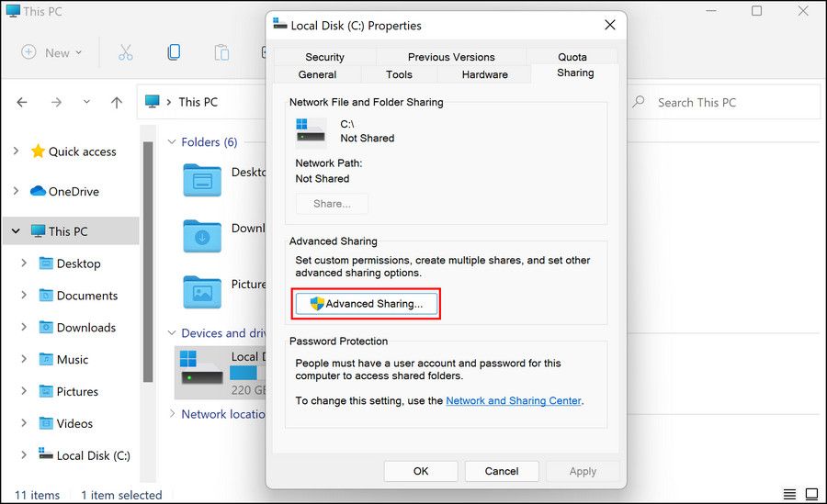Switch to the Security tab
Image resolution: width=827 pixels, height=504 pixels.
click(x=325, y=57)
